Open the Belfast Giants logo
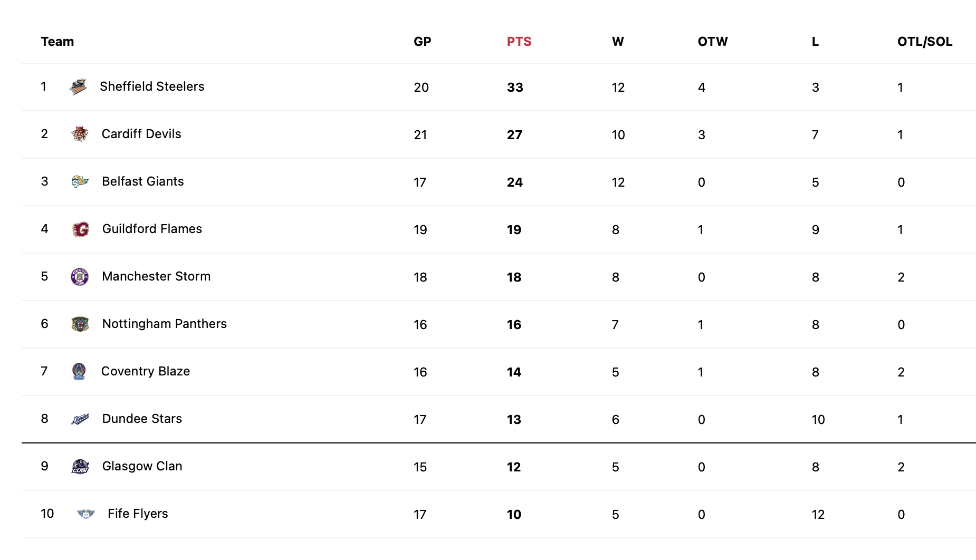976x560 pixels. pyautogui.click(x=80, y=181)
